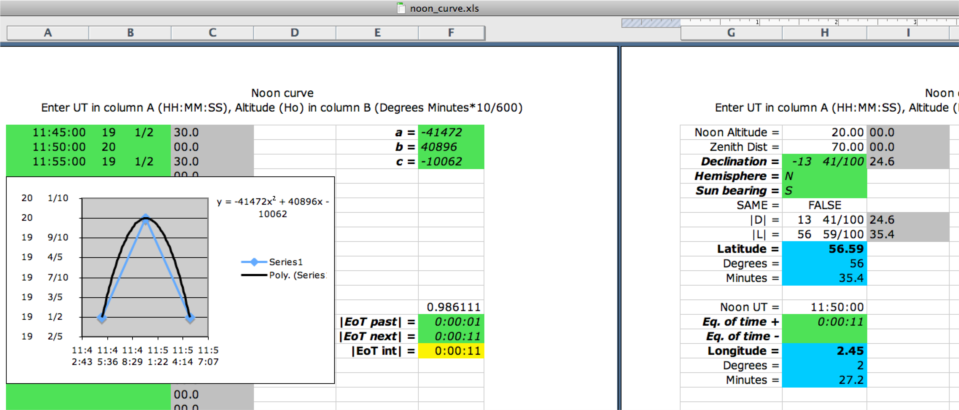The image size is (959, 410).
Task: Select column H header in right pane
Action: tap(824, 33)
